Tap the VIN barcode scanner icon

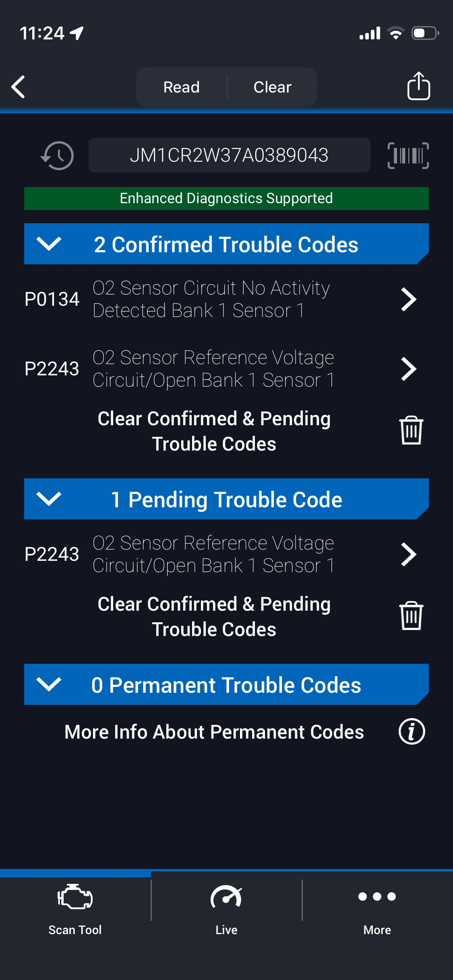(408, 155)
